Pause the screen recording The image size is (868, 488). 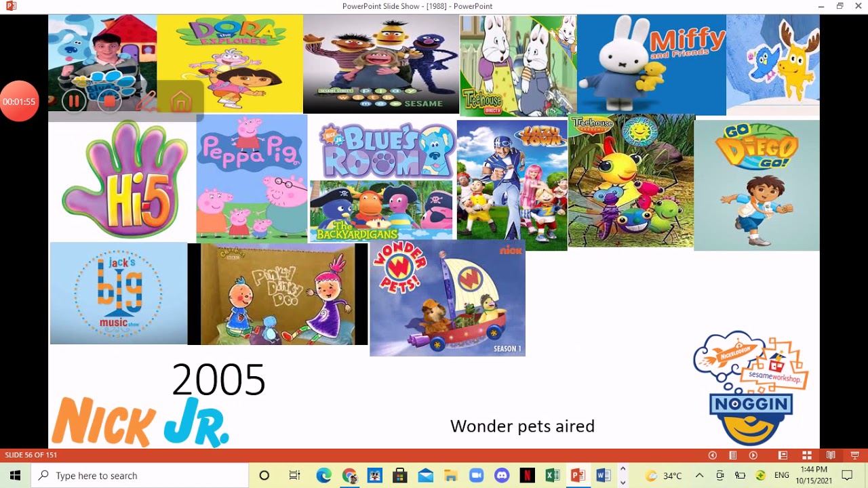coord(73,102)
